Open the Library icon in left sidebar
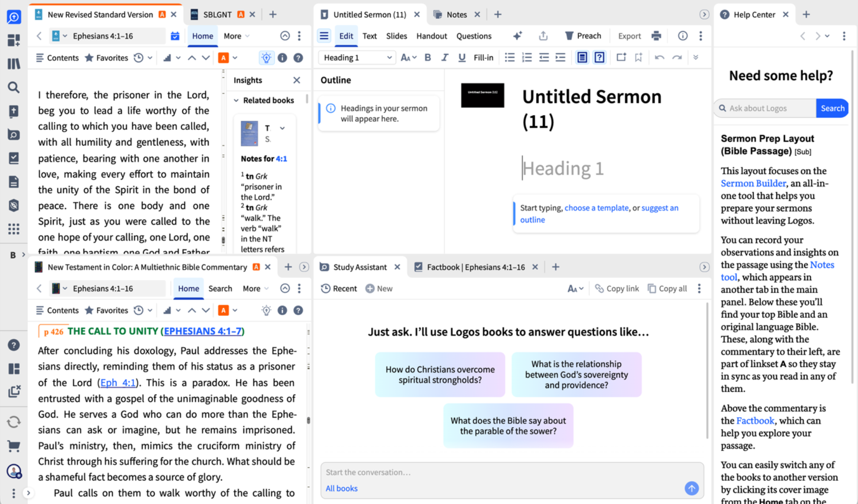Viewport: 858px width, 504px height. coord(14,63)
